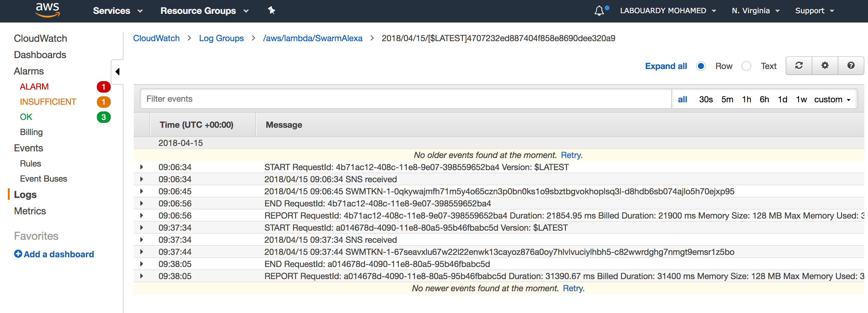Screen dimensions: 868x313
Task: Click the plus icon for Add a dashboard
Action: [18, 254]
